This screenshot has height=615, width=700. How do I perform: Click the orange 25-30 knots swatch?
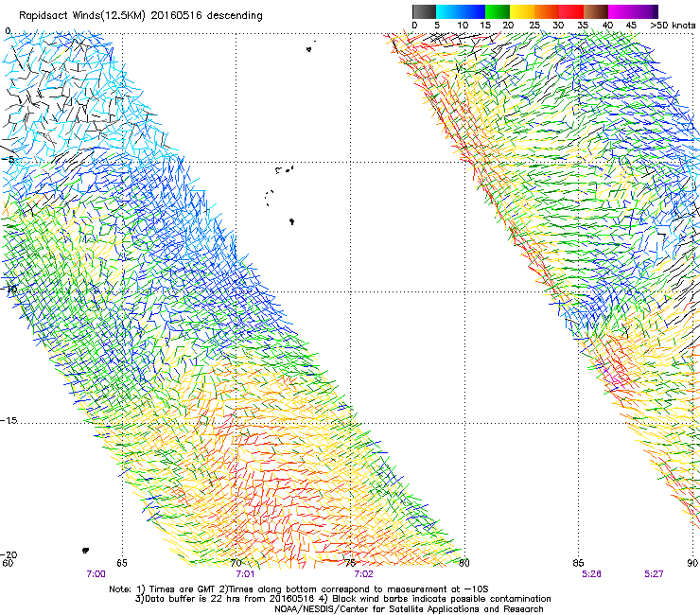point(547,11)
